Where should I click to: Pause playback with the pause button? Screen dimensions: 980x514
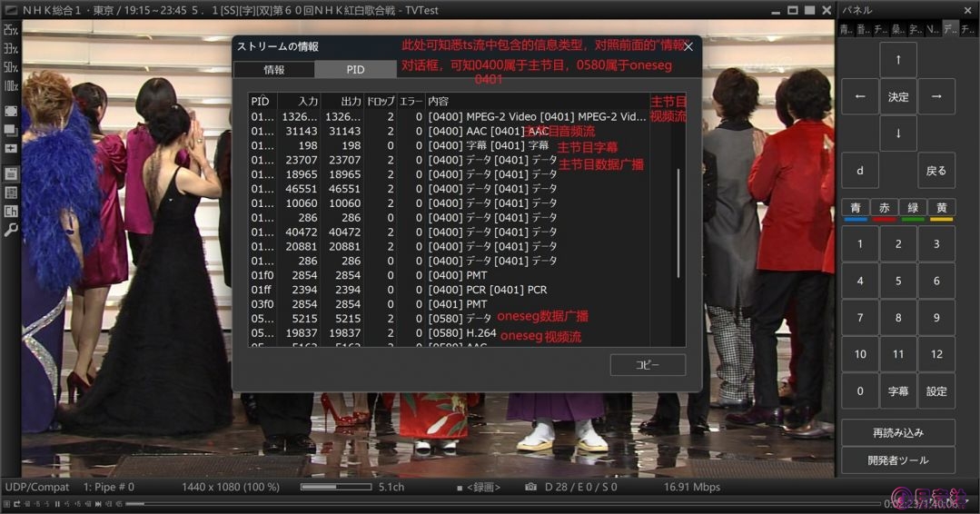(x=56, y=504)
